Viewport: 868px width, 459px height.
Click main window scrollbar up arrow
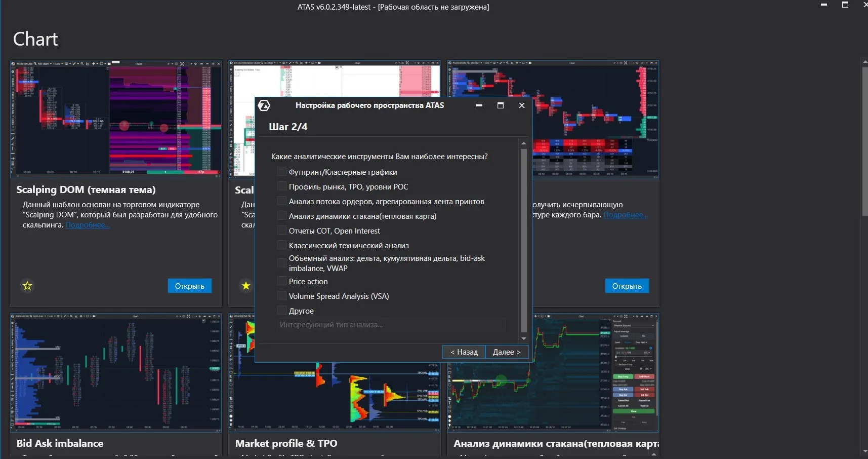click(865, 62)
